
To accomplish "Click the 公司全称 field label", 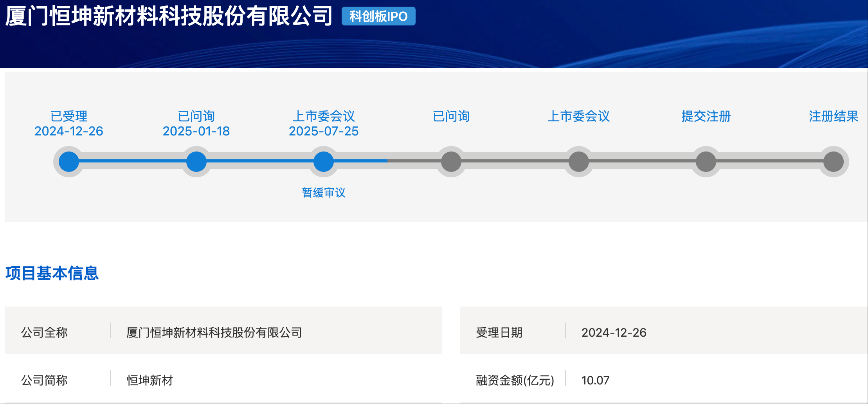I will [x=44, y=332].
